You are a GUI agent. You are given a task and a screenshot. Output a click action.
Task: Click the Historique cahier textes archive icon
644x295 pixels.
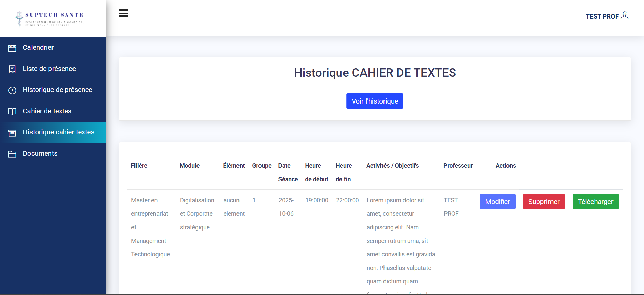point(12,133)
